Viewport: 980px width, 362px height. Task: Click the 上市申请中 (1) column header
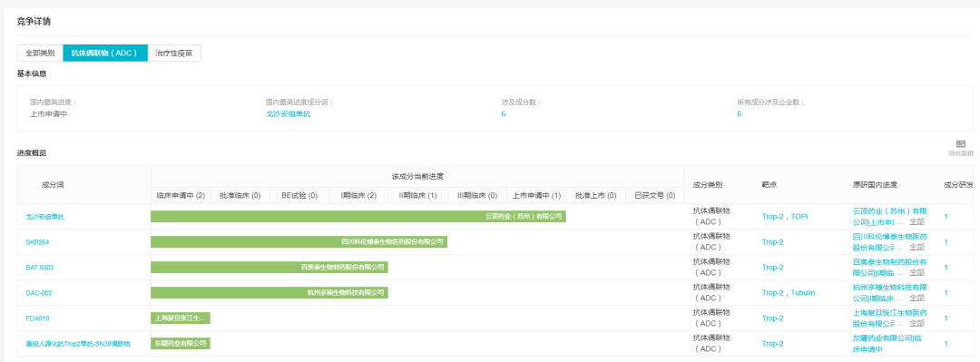[536, 196]
